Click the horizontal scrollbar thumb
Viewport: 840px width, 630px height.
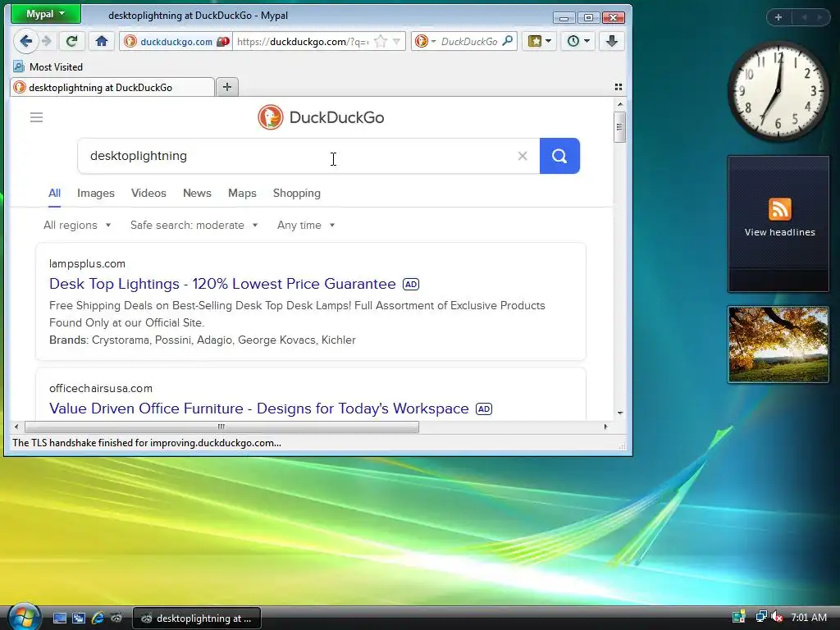(x=221, y=427)
